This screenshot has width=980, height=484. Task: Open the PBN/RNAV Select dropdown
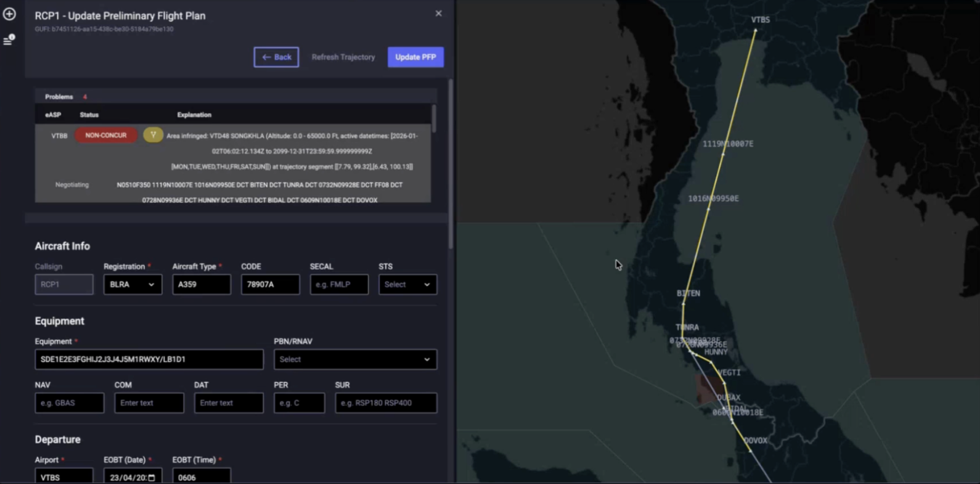[355, 359]
